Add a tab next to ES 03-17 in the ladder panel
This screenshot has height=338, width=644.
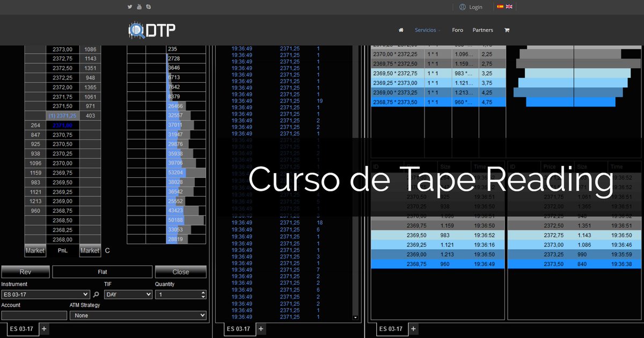[44, 329]
